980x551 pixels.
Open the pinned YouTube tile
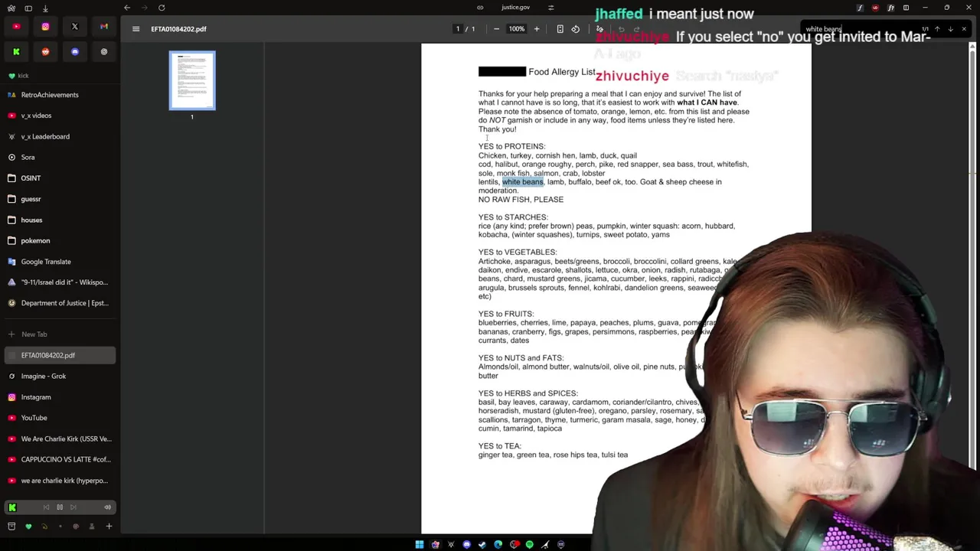16,27
